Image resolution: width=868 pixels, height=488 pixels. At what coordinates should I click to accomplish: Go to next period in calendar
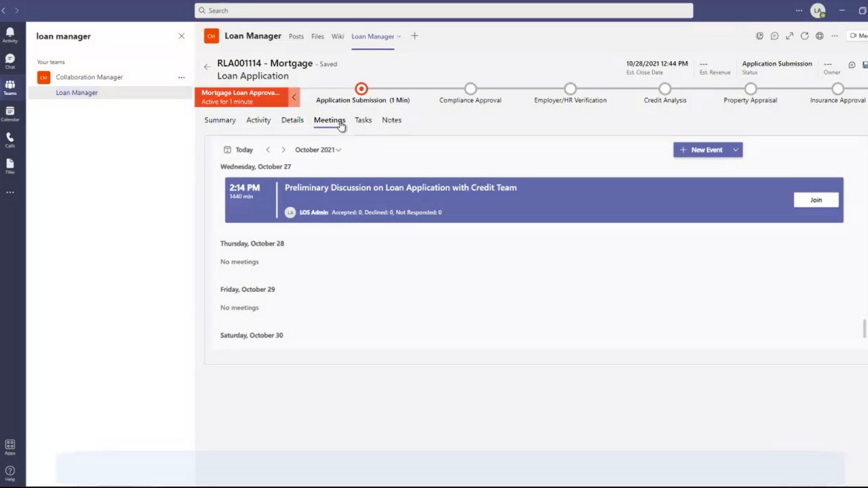pos(283,150)
